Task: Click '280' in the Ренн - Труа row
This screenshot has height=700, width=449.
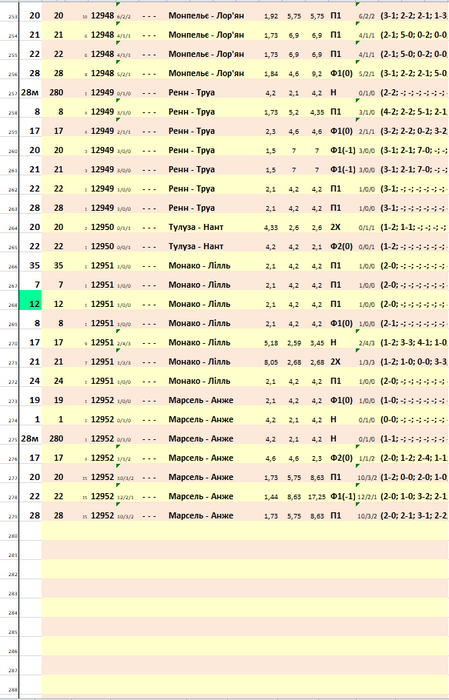Action: (x=56, y=92)
